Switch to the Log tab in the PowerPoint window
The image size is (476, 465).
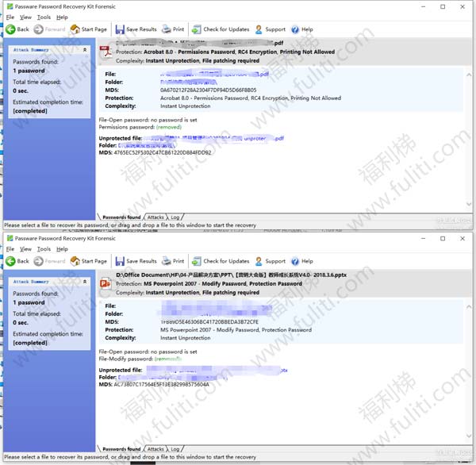tap(175, 449)
